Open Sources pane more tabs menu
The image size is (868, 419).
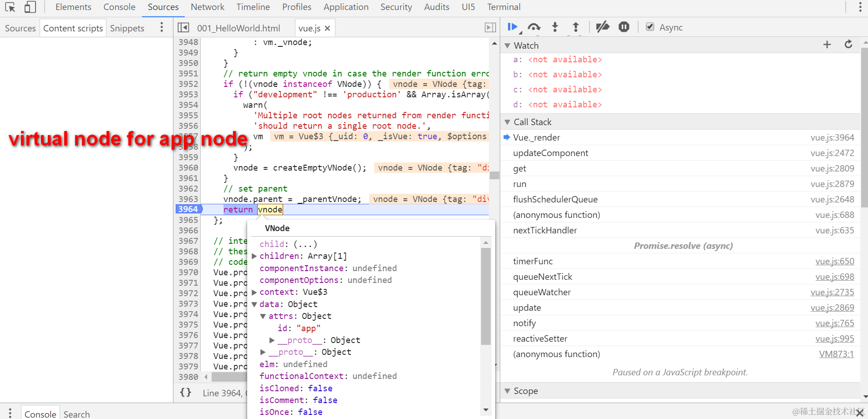coord(162,28)
